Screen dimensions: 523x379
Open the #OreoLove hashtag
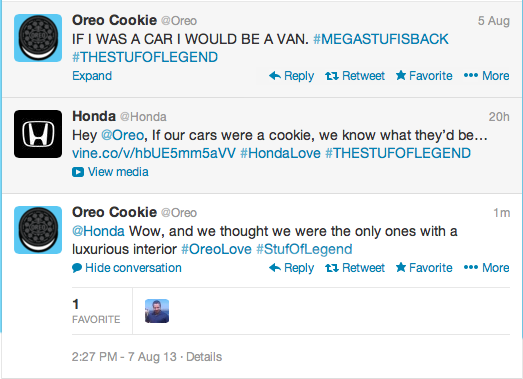point(216,249)
